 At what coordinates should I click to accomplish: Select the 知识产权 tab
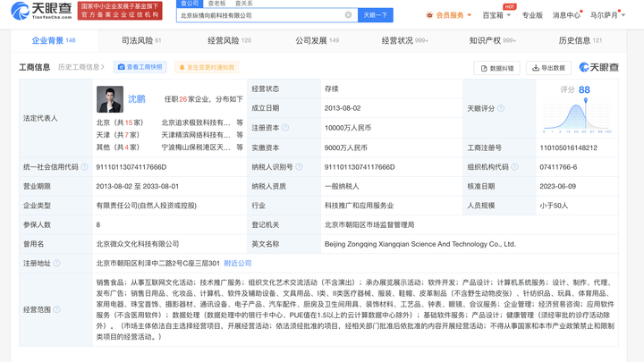[x=492, y=40]
